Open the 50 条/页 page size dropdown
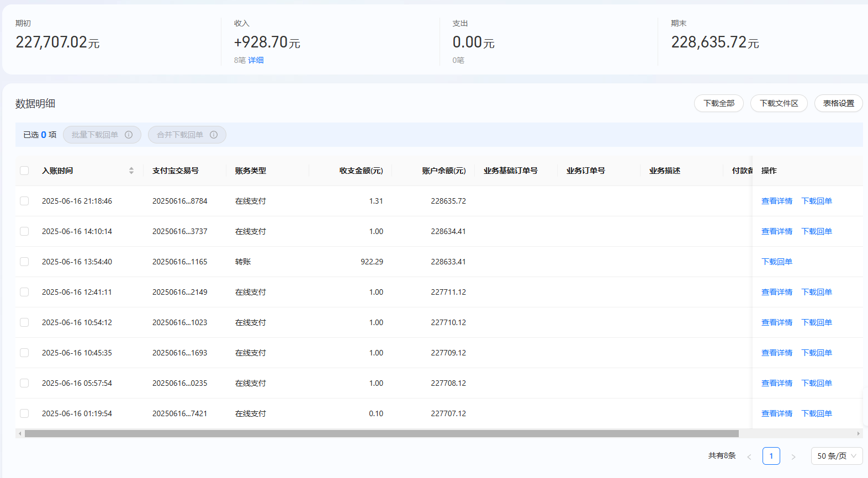The height and width of the screenshot is (478, 868). 837,456
